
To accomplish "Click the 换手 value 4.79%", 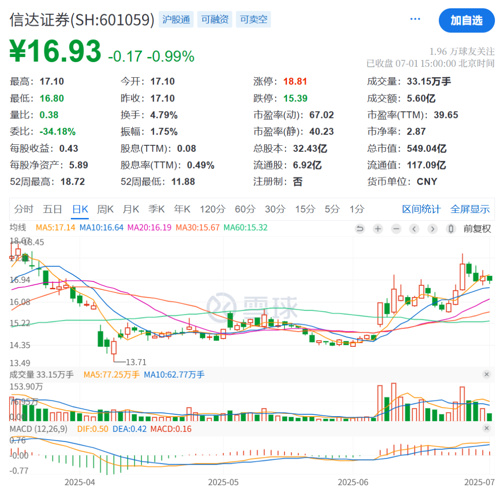I will 164,115.
